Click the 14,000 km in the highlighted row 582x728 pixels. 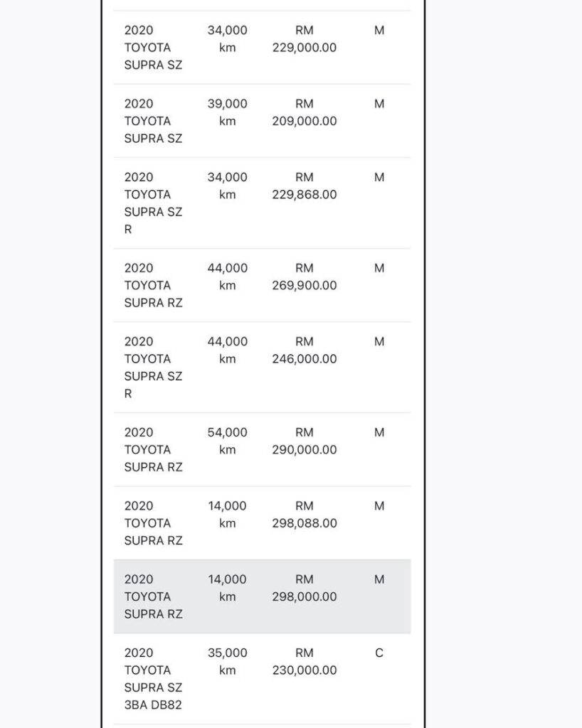click(x=227, y=588)
